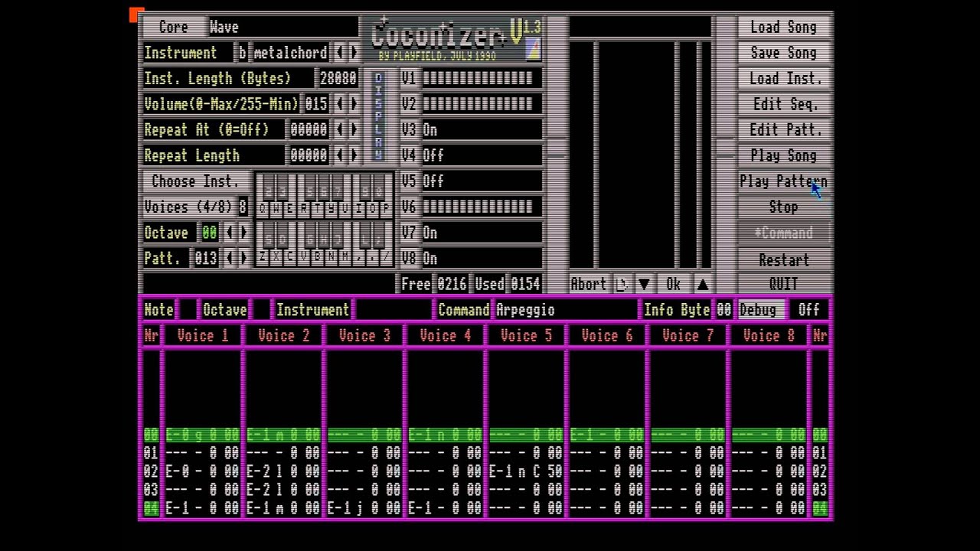Hit the slash key on the on-screen keyboard
The image size is (980, 551).
386,258
